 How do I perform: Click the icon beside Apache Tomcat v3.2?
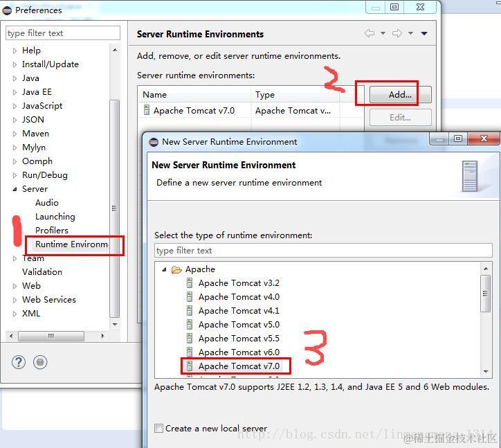190,283
